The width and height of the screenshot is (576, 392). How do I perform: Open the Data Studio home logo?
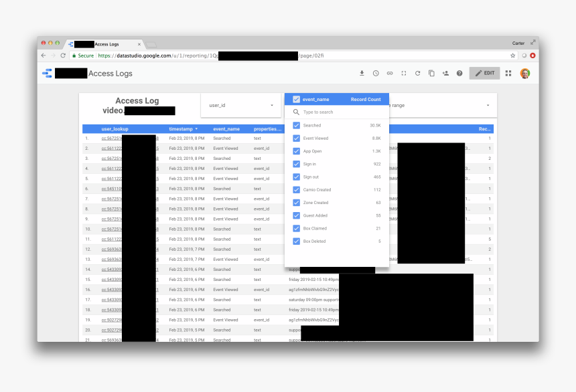point(46,73)
